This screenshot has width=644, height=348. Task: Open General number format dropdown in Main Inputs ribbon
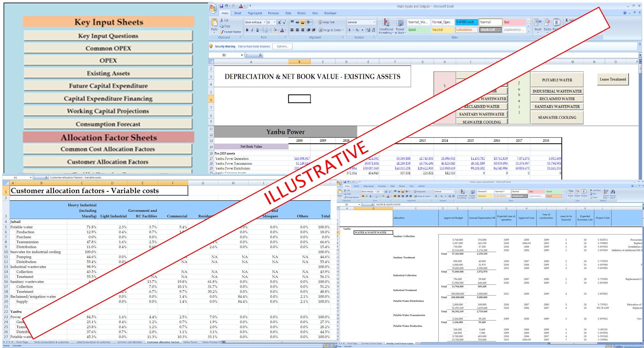(374, 22)
